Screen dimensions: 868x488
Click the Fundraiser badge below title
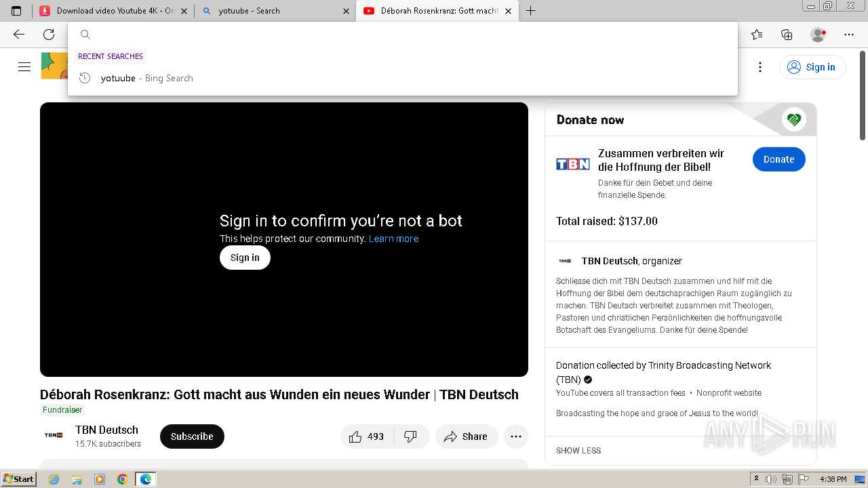pos(62,409)
